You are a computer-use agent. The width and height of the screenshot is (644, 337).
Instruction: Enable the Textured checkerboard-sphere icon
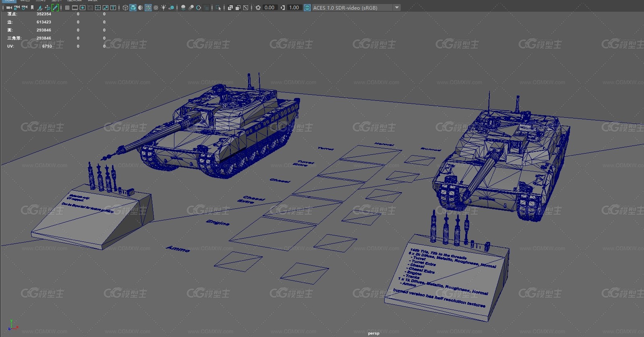point(156,8)
